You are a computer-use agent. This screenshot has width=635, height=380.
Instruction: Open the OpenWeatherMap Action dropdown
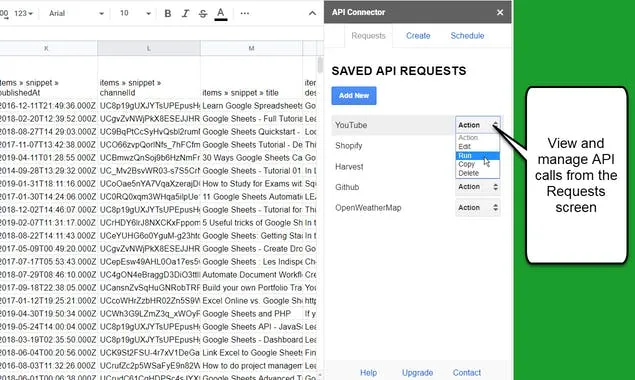point(477,207)
